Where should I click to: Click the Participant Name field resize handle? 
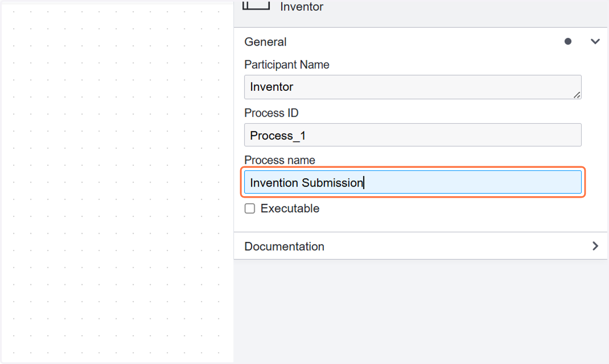tap(577, 95)
